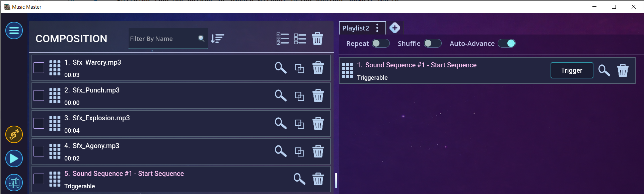
Task: Click the sort order icon
Action: coord(218,39)
